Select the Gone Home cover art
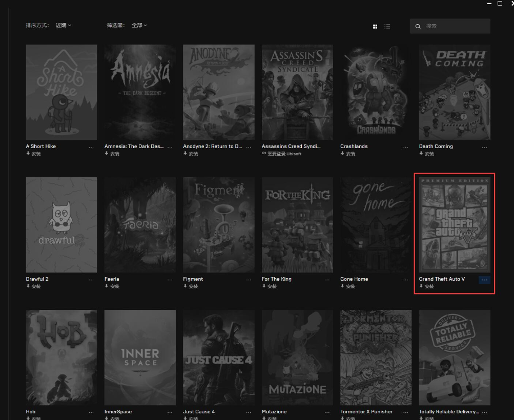Viewport: 514px width, 420px height. click(376, 225)
